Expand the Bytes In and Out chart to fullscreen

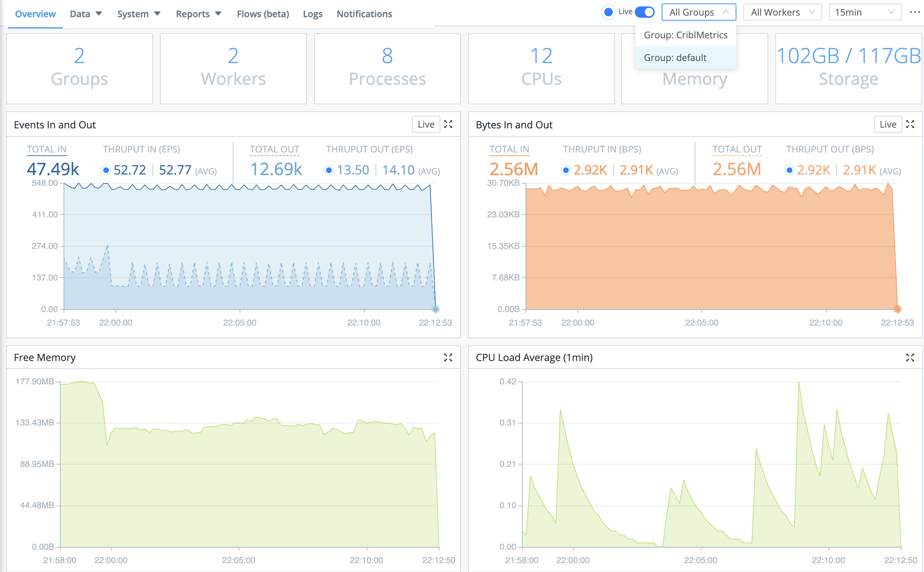911,124
